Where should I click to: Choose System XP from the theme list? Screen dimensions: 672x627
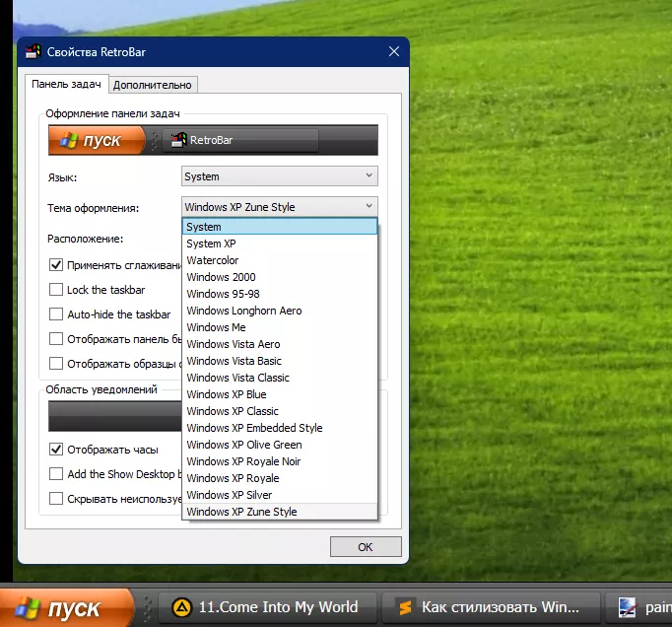280,244
